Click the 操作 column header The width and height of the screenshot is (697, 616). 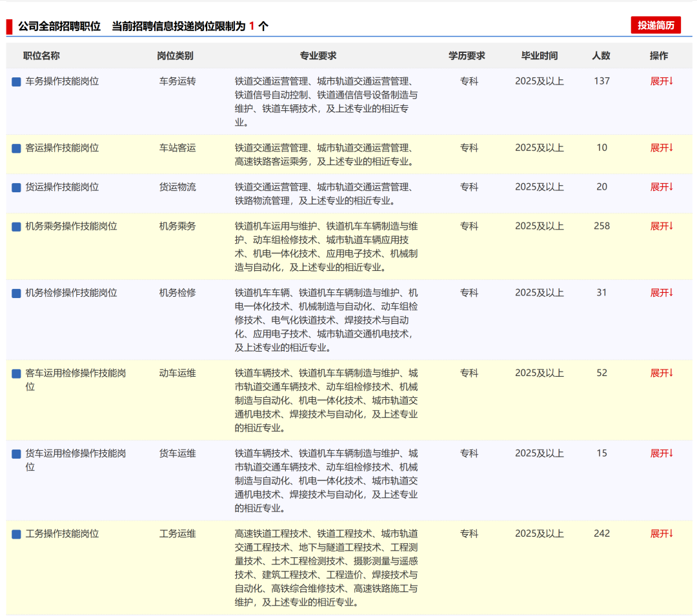point(659,56)
